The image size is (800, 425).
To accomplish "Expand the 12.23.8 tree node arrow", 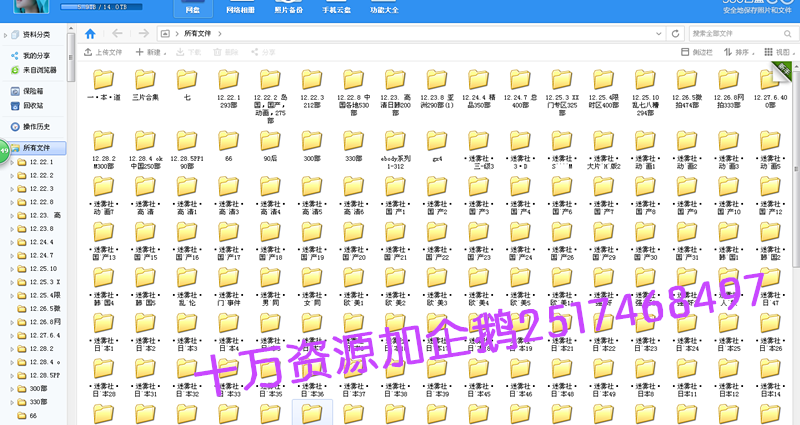I will 12,229.
